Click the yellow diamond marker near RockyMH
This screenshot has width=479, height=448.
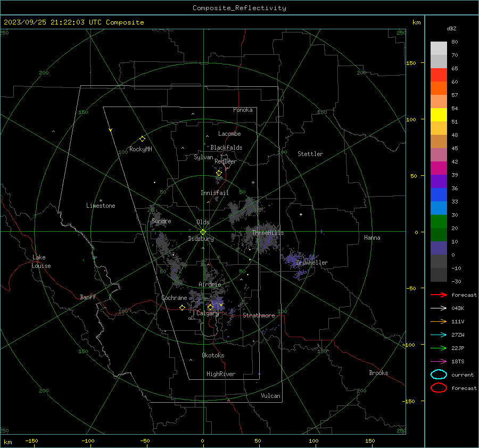(142, 139)
